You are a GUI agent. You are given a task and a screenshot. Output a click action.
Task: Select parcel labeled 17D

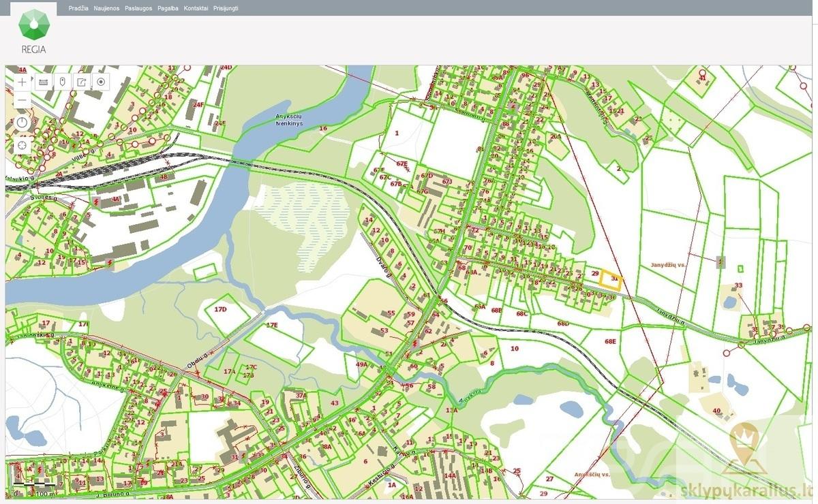220,309
